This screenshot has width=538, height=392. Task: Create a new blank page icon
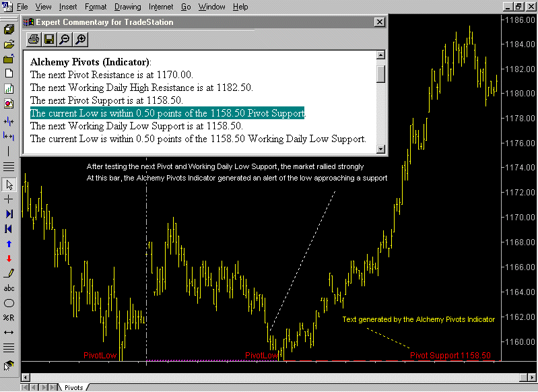point(9,73)
